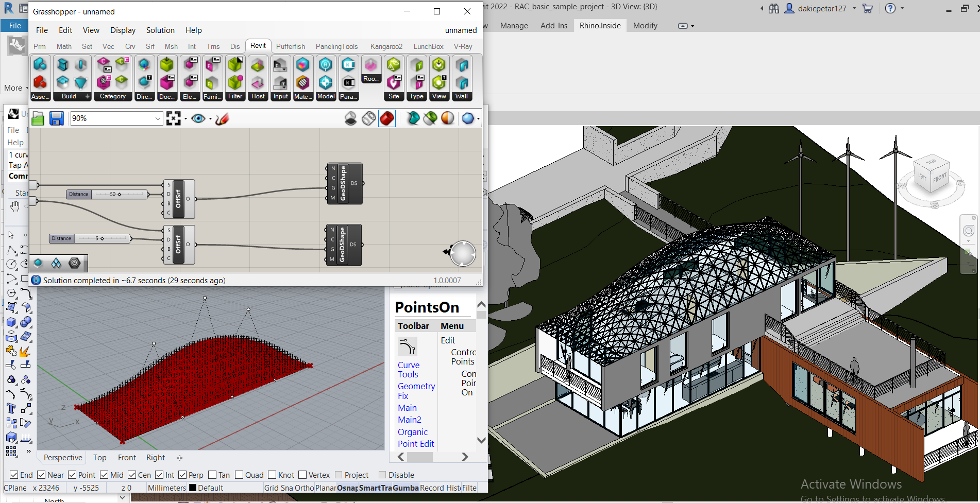
Task: Expand the Build panel plus arrow
Action: click(x=88, y=96)
